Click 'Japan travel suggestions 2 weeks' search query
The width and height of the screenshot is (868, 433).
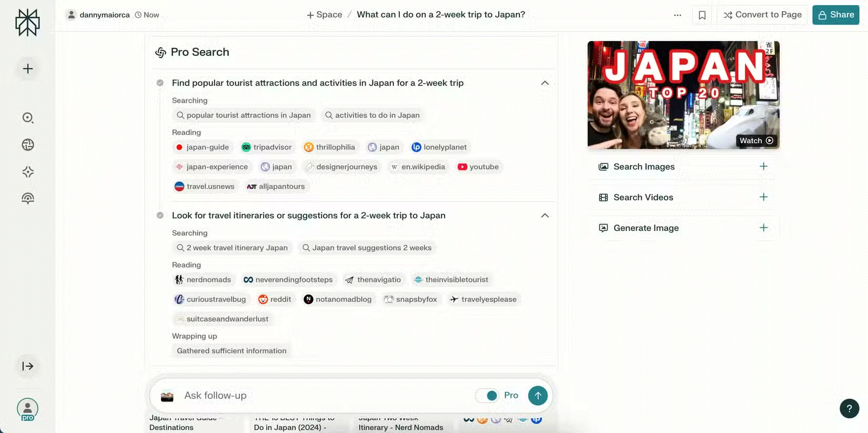(x=367, y=248)
